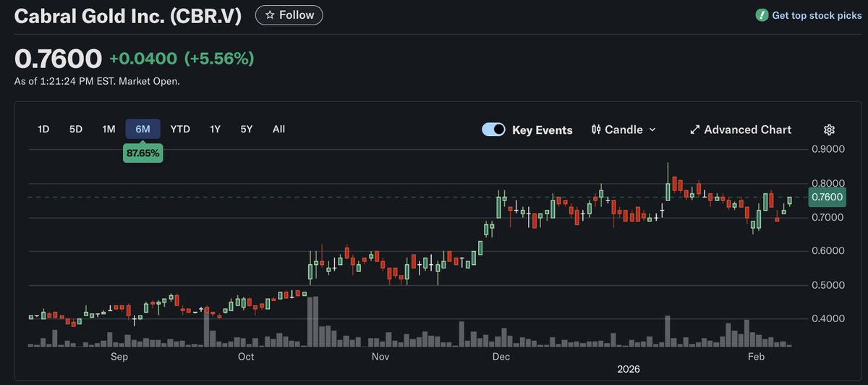Select the 1D time range
Screen dimensions: 868x385
pyautogui.click(x=43, y=130)
